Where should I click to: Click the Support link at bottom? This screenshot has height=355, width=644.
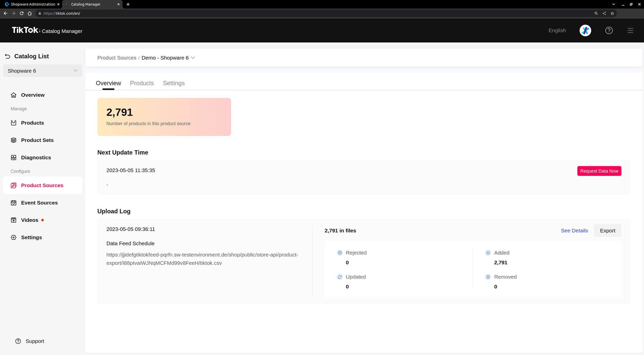tap(30, 341)
